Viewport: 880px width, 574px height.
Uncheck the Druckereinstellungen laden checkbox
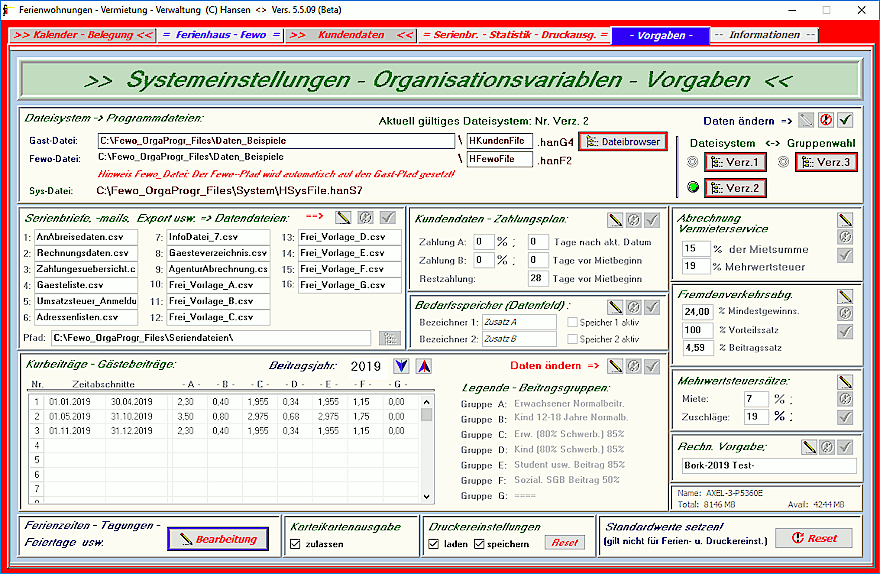coord(434,544)
